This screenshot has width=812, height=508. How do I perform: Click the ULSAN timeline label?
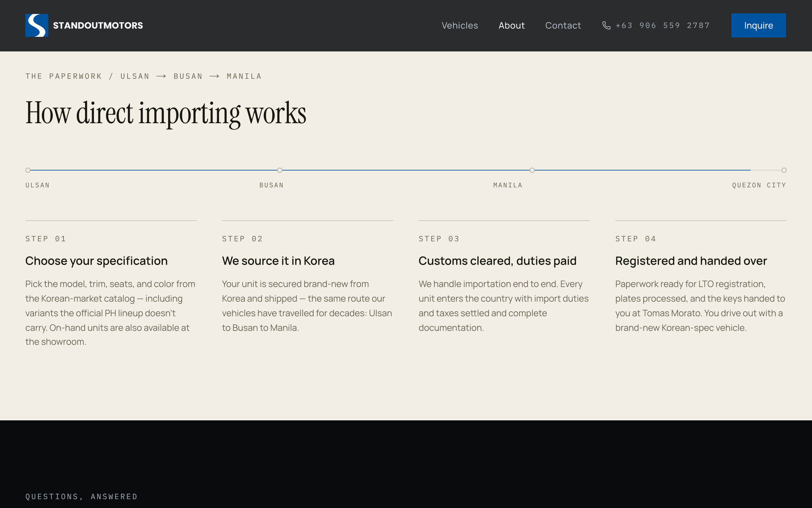point(38,185)
